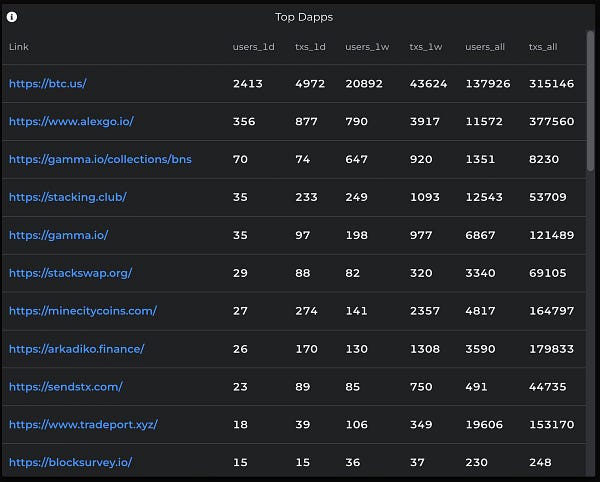
Task: Select the value 1351 in gamma bns row
Action: click(x=480, y=160)
